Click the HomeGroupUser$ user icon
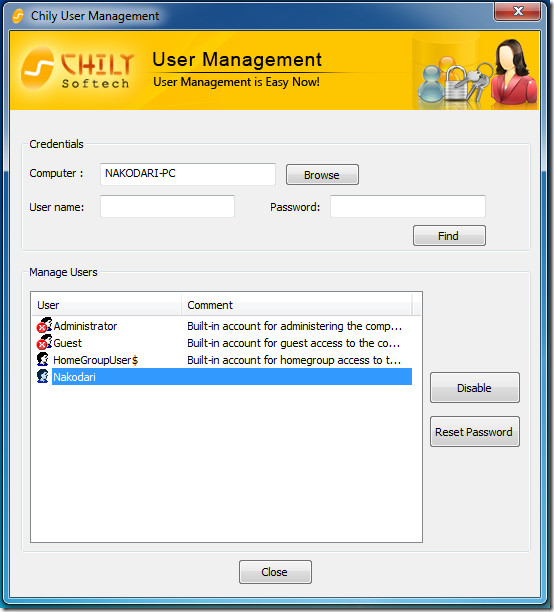Image resolution: width=554 pixels, height=612 pixels. click(43, 359)
